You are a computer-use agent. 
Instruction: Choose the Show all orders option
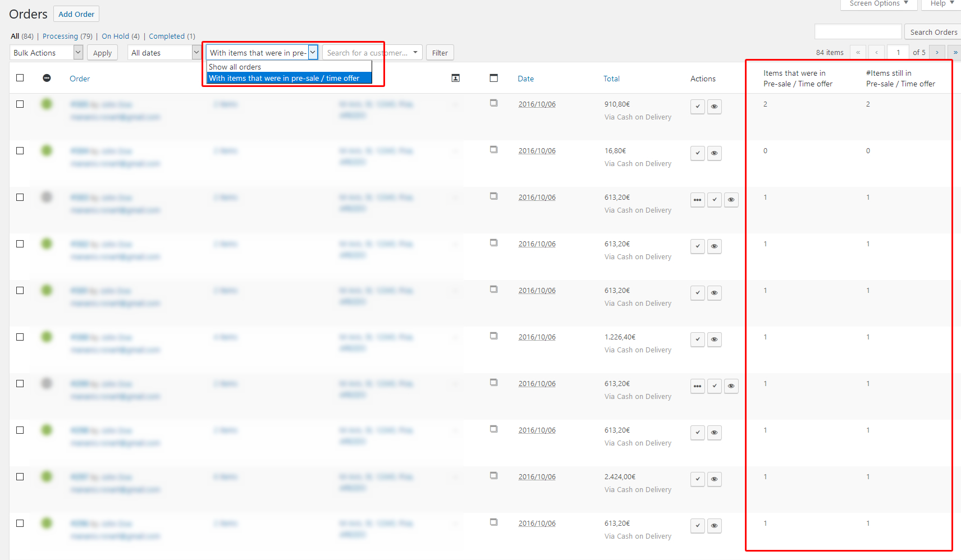point(235,67)
